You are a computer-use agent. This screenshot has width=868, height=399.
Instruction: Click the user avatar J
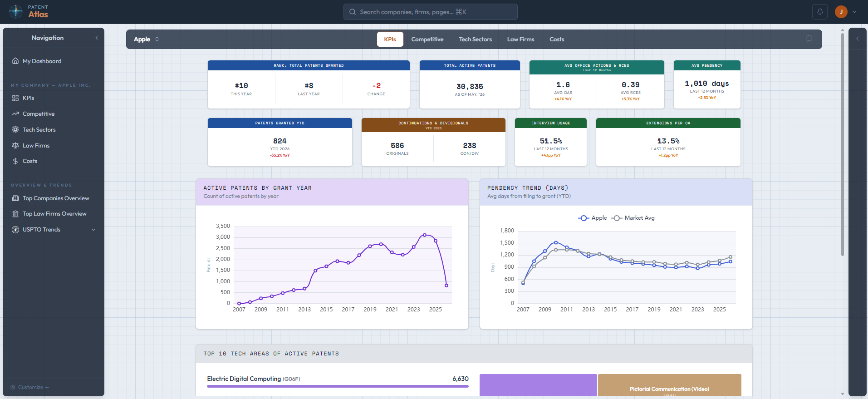pos(841,12)
